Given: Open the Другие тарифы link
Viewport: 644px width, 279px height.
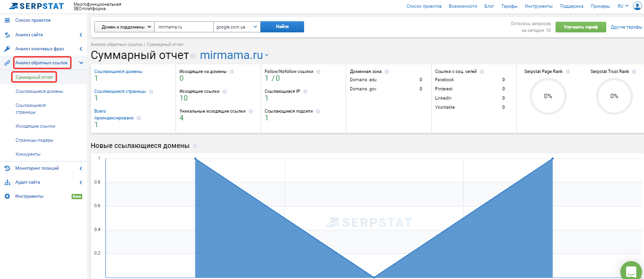Looking at the screenshot, I should 627,27.
